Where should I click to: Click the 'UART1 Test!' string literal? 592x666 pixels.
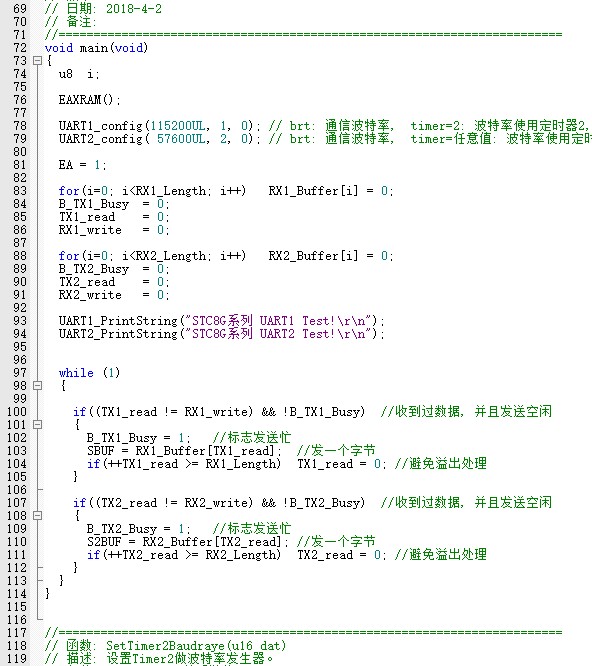(297, 321)
